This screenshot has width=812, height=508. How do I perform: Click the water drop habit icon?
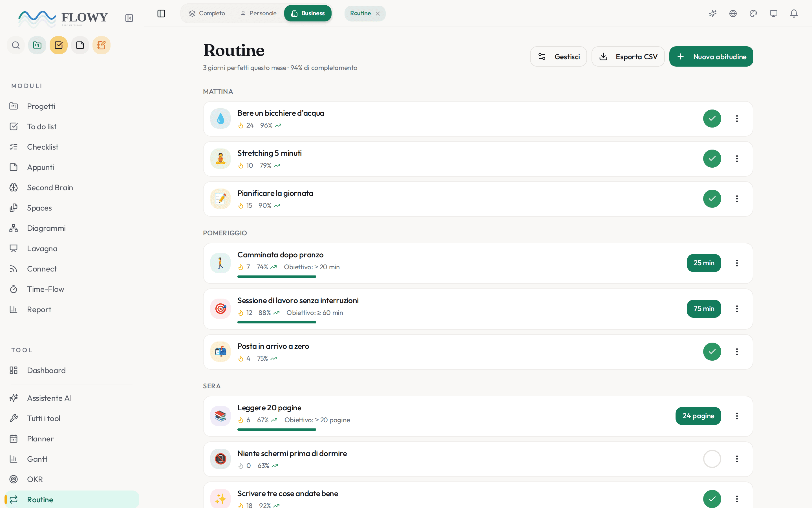(220, 119)
